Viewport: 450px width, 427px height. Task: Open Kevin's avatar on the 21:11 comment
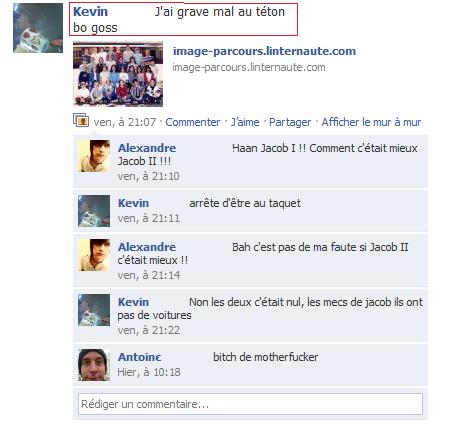point(94,211)
